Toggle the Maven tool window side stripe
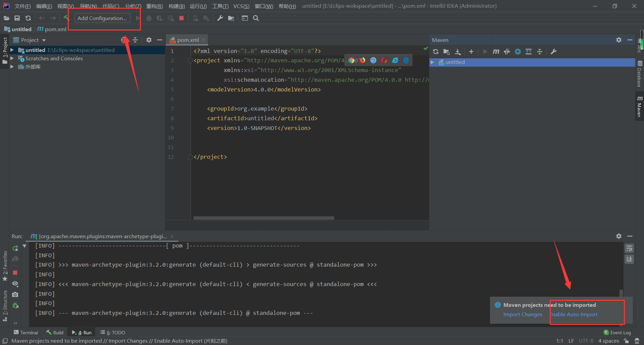Image resolution: width=644 pixels, height=345 pixels. [640, 107]
